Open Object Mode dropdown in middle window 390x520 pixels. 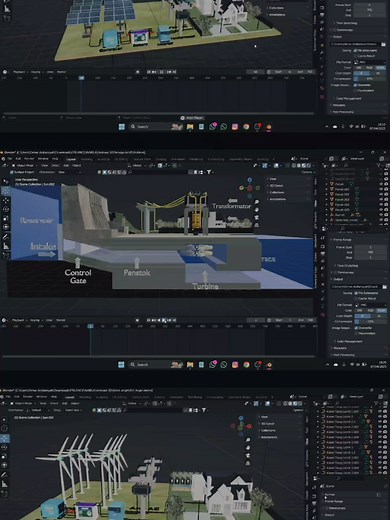point(25,165)
